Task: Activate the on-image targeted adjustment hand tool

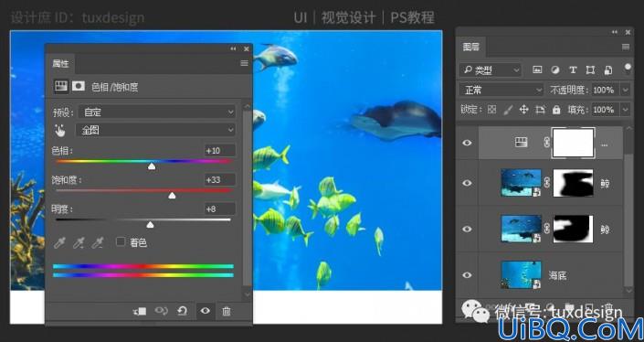Action: coord(60,131)
